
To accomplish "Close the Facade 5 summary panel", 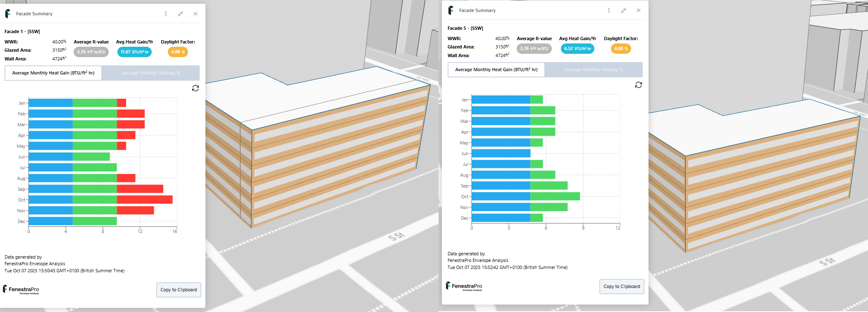I will tap(639, 10).
